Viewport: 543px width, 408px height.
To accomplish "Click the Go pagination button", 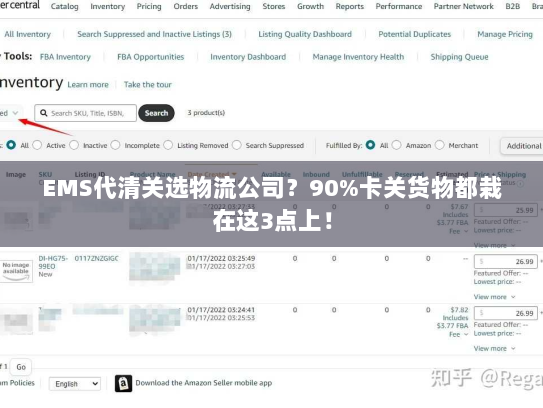I will coord(21,367).
